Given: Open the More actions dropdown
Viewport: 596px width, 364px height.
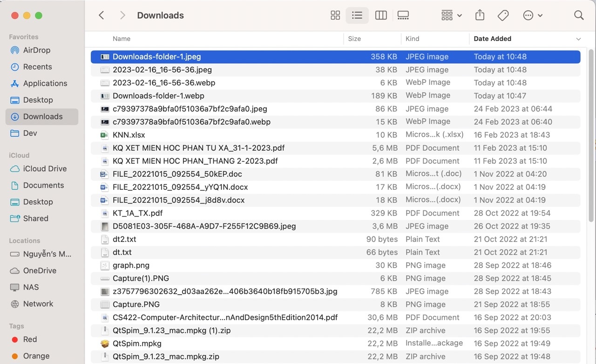Looking at the screenshot, I should 532,15.
